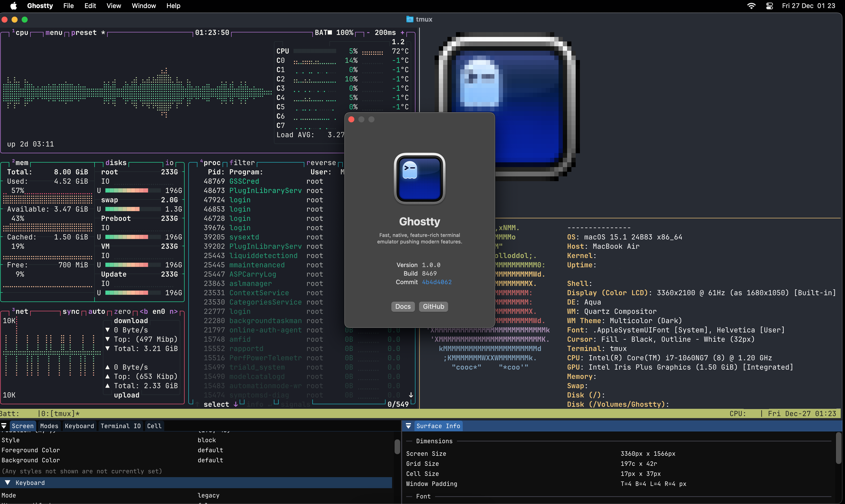845x504 pixels.
Task: Click the upload Total 2.33 GiB line
Action: 141,385
